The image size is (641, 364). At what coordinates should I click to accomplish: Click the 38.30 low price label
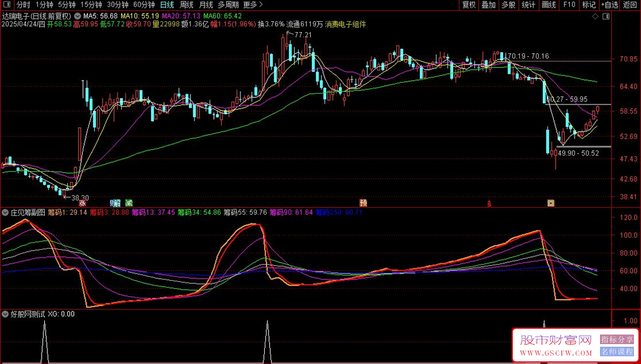[80, 197]
